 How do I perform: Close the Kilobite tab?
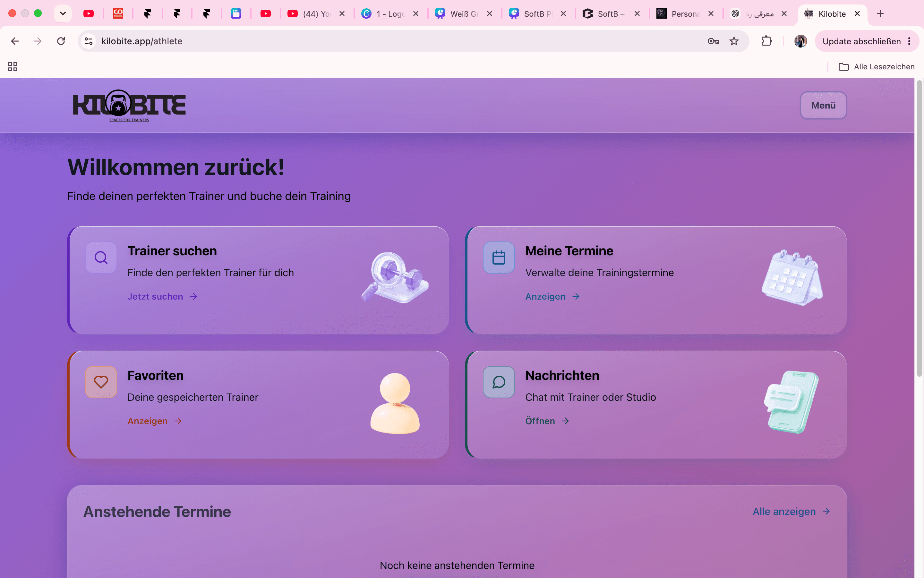(x=857, y=14)
